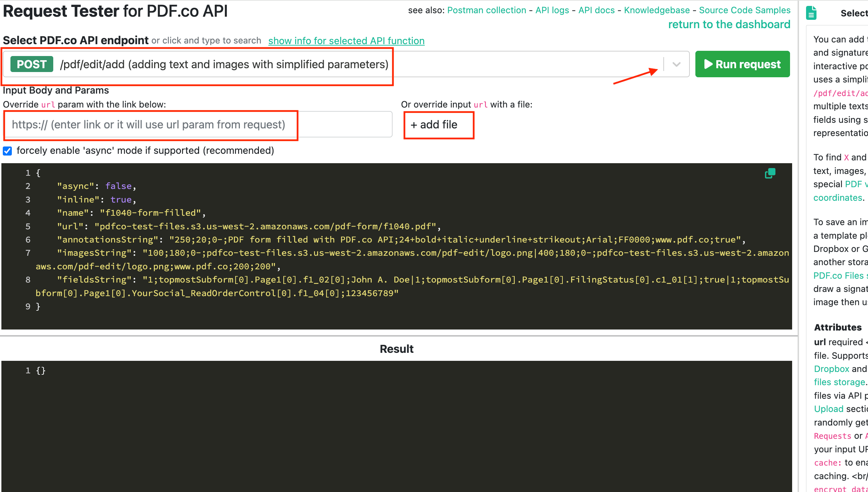
Task: Click the PDF.co Files link in sidebar
Action: tap(839, 276)
